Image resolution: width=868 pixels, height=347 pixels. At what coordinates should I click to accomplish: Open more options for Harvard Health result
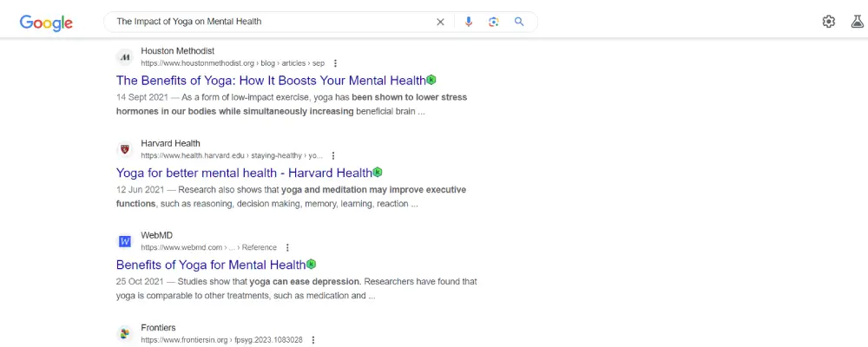pos(332,156)
